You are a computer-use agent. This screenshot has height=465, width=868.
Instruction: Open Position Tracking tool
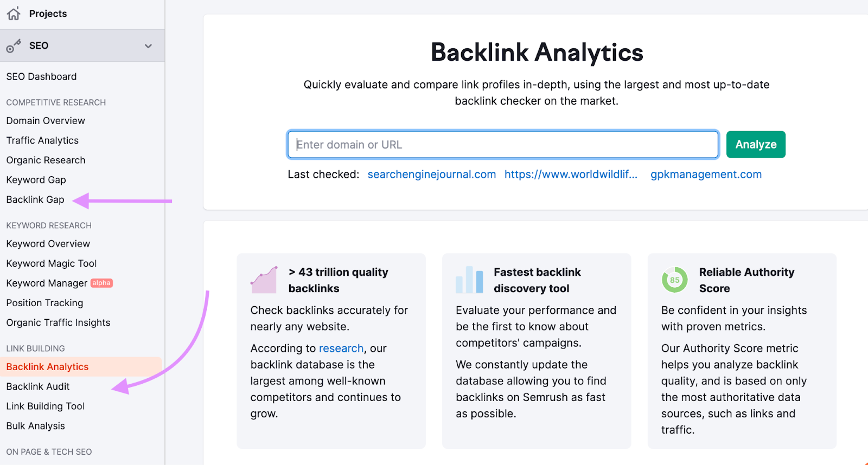[44, 303]
